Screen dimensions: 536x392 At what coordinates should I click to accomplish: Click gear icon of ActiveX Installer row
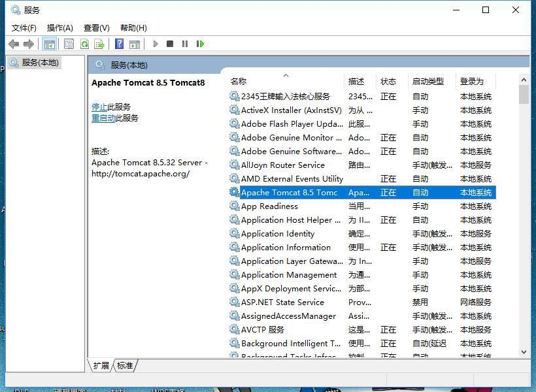pos(234,110)
